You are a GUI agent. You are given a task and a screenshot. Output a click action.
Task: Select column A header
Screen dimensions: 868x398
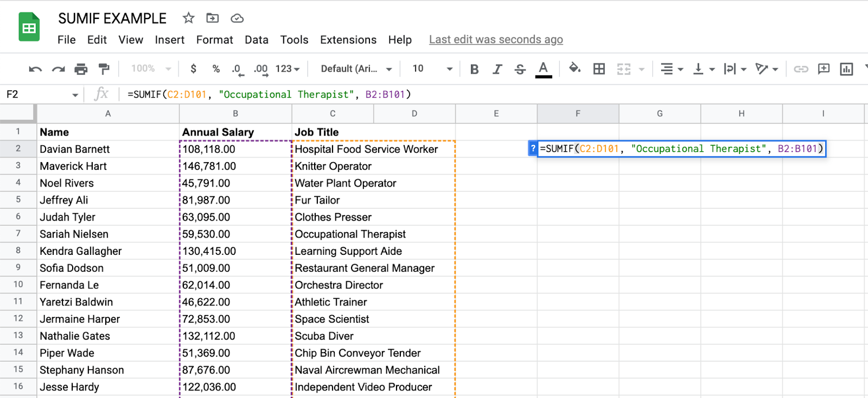tap(108, 114)
